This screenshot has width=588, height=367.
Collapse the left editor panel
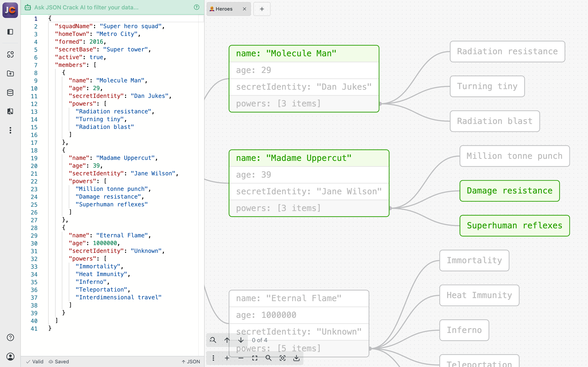[x=10, y=32]
